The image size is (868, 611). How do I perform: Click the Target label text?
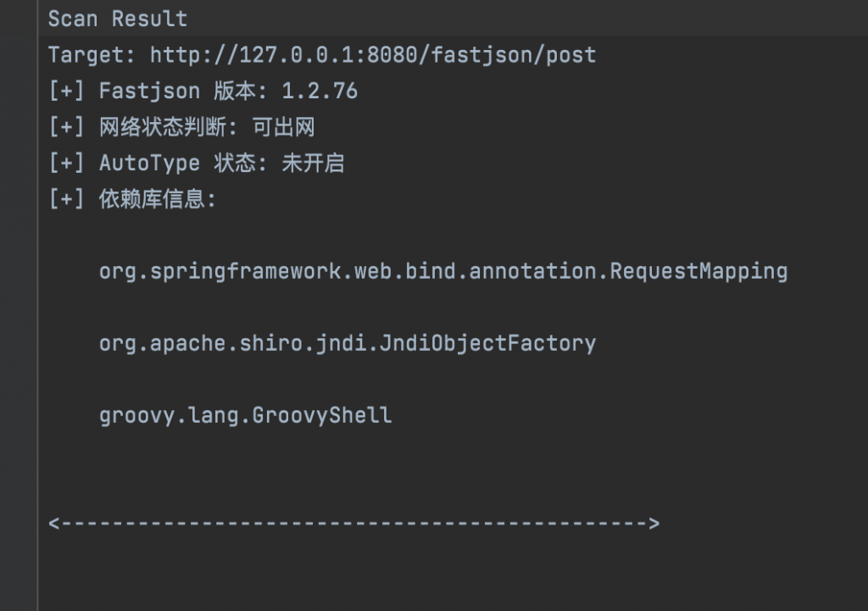(x=89, y=55)
